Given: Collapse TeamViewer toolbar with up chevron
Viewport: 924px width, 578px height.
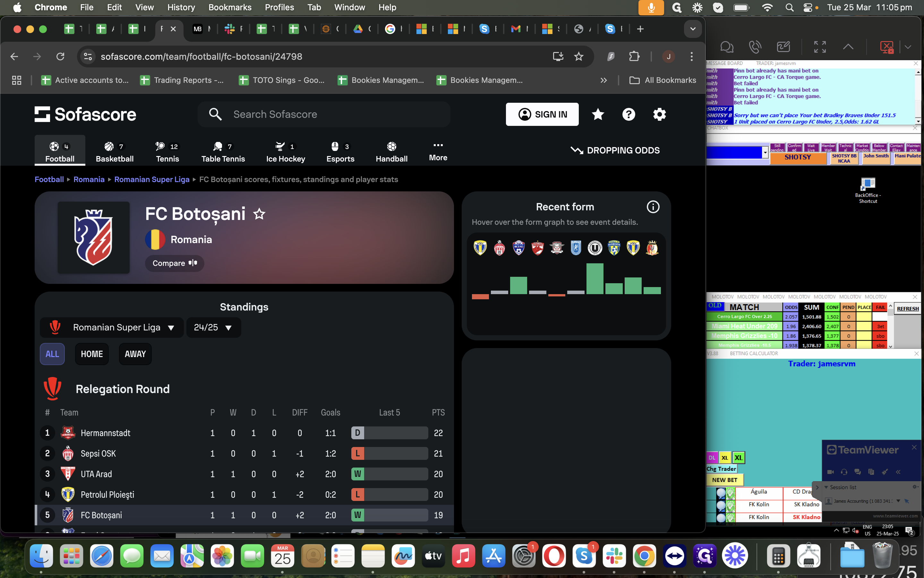Looking at the screenshot, I should 848,47.
